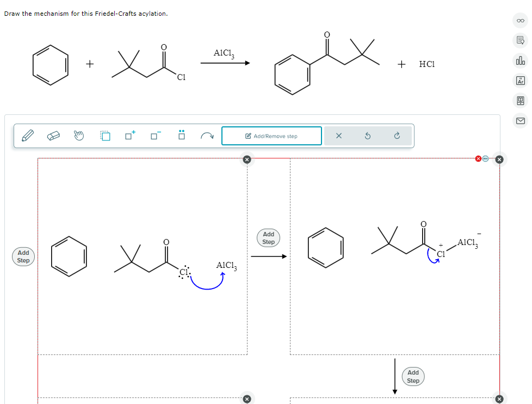Select the add negative charge tool
The height and width of the screenshot is (404, 532).
[x=154, y=135]
